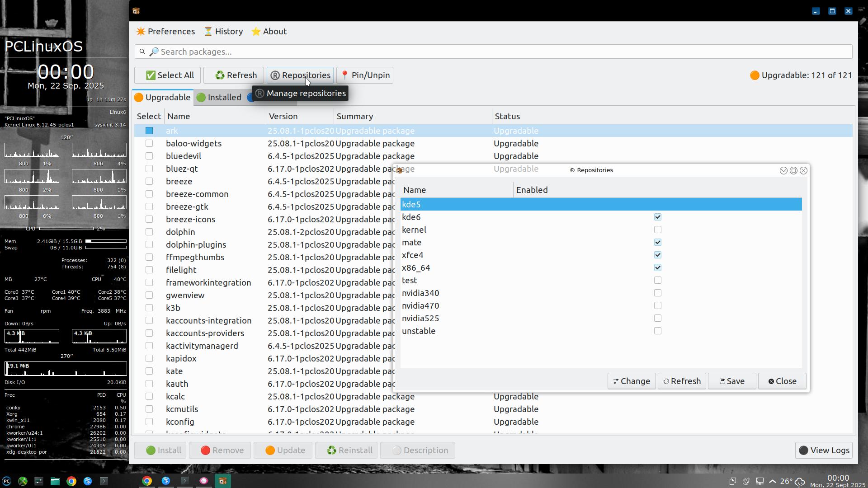Uncheck the xfce4 repository
Image resolution: width=868 pixels, height=488 pixels.
point(657,255)
